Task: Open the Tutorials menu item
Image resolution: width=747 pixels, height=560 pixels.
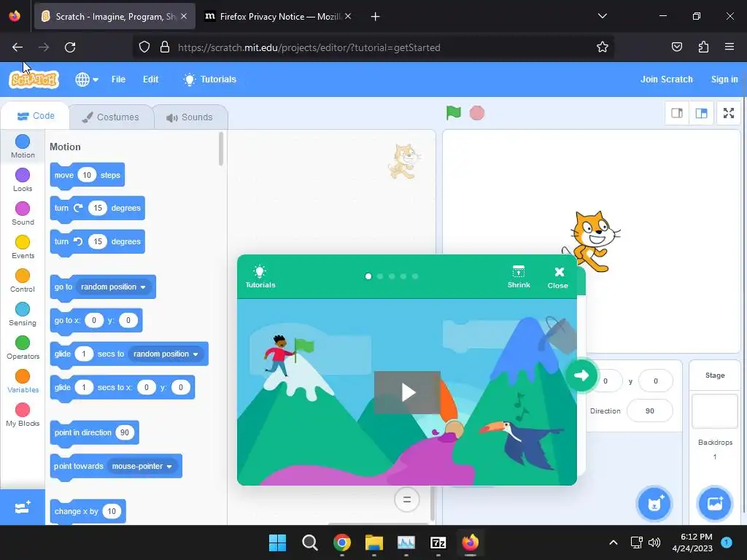Action: pos(209,79)
